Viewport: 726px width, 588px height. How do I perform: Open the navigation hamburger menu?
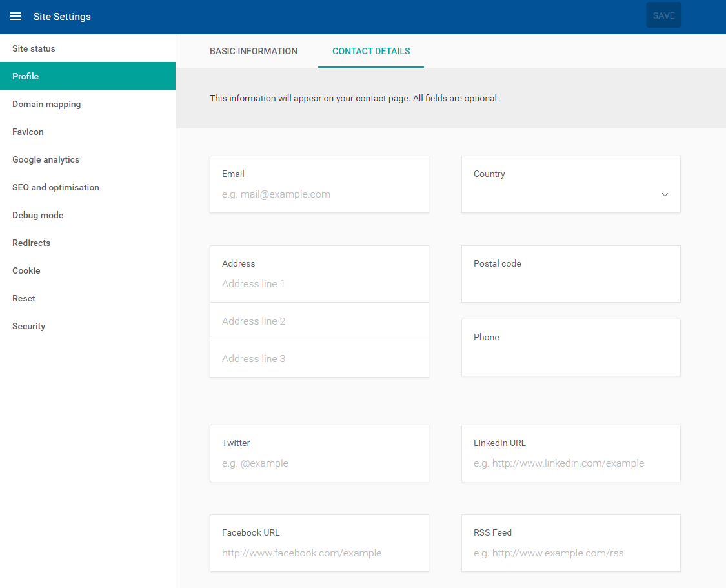coord(15,15)
